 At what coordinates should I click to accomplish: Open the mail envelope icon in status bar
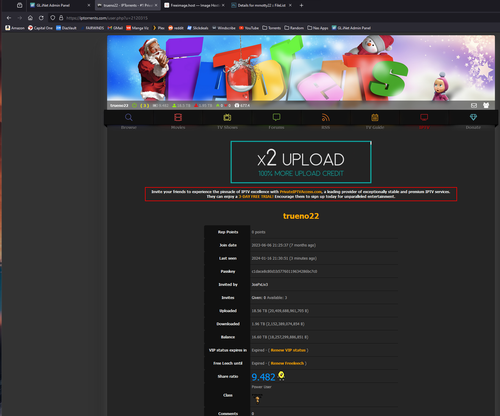474,105
